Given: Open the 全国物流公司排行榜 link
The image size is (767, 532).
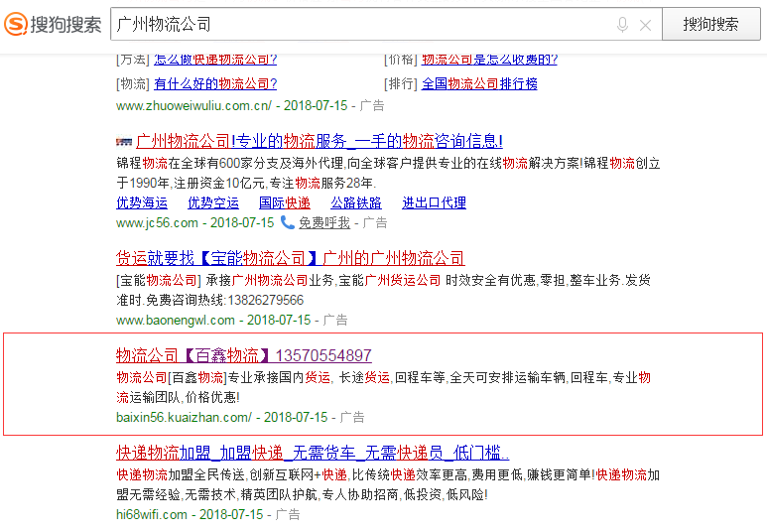Looking at the screenshot, I should pyautogui.click(x=479, y=83).
